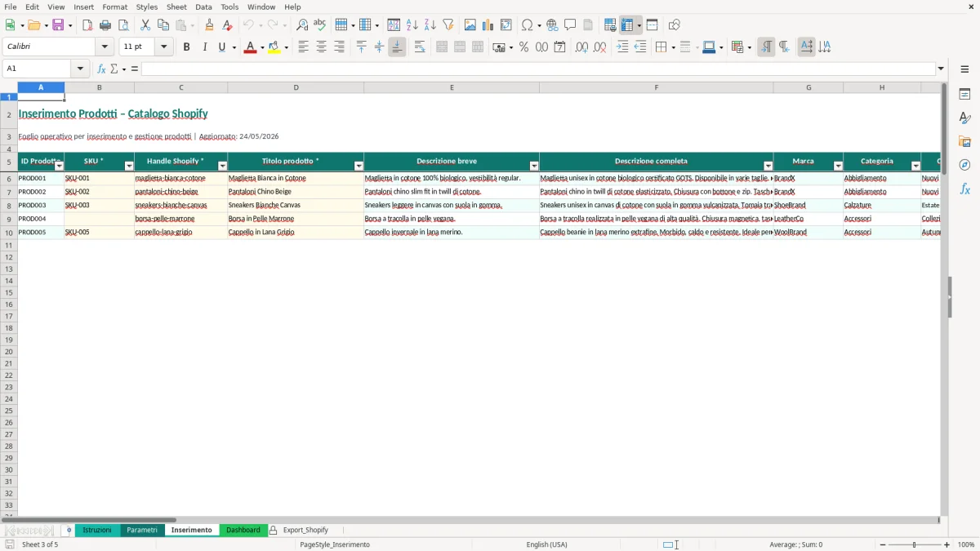Open Print Preview
The image size is (980, 551).
click(123, 25)
